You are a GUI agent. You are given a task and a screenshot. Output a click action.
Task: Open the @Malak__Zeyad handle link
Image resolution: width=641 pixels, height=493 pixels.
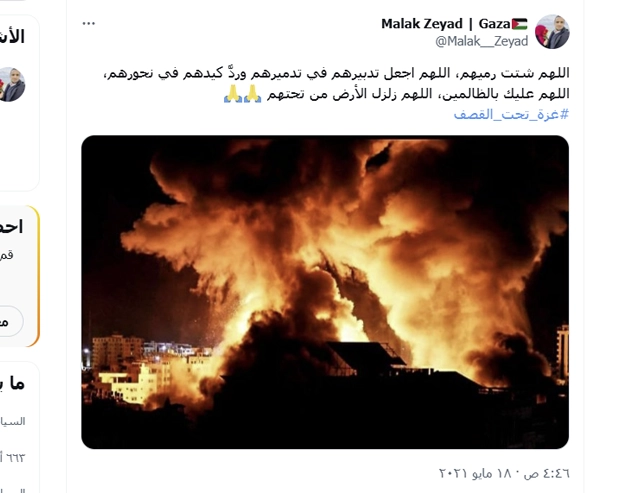click(482, 41)
